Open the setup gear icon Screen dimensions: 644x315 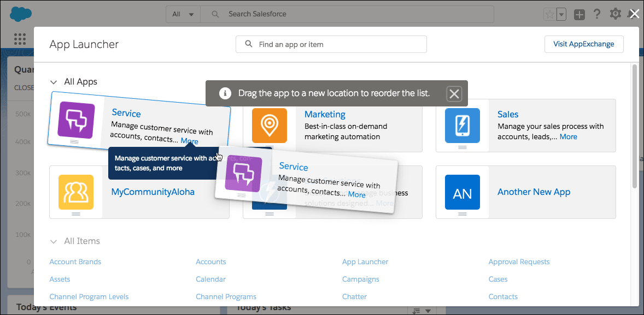pos(615,14)
